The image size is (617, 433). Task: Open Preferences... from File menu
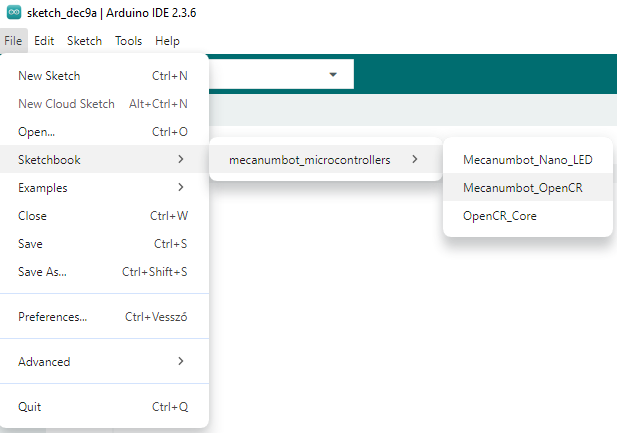[104, 316]
